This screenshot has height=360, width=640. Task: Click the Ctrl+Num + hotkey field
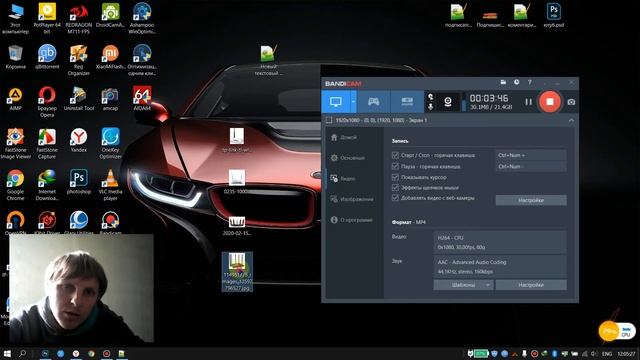(x=531, y=155)
